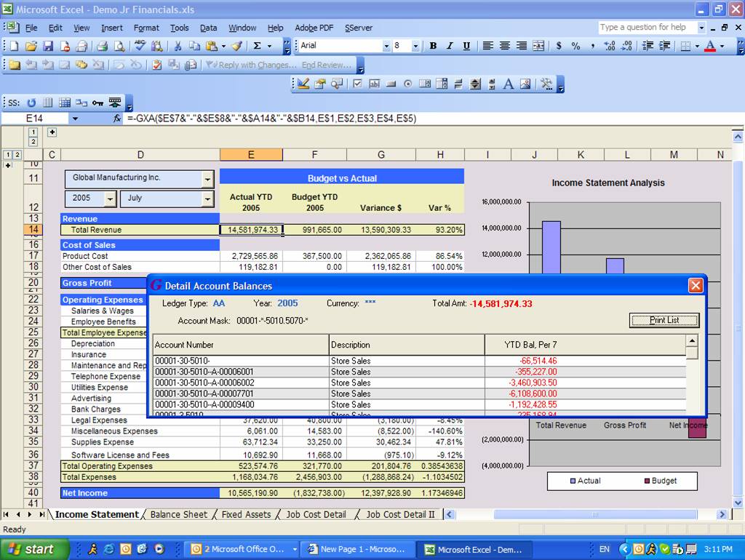Show outline level 1 for rows

pyautogui.click(x=8, y=155)
